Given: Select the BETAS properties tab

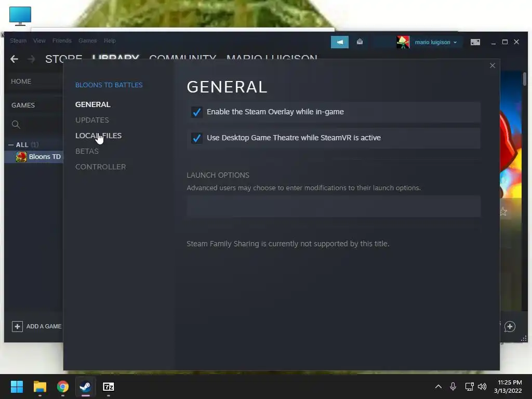Looking at the screenshot, I should click(87, 151).
